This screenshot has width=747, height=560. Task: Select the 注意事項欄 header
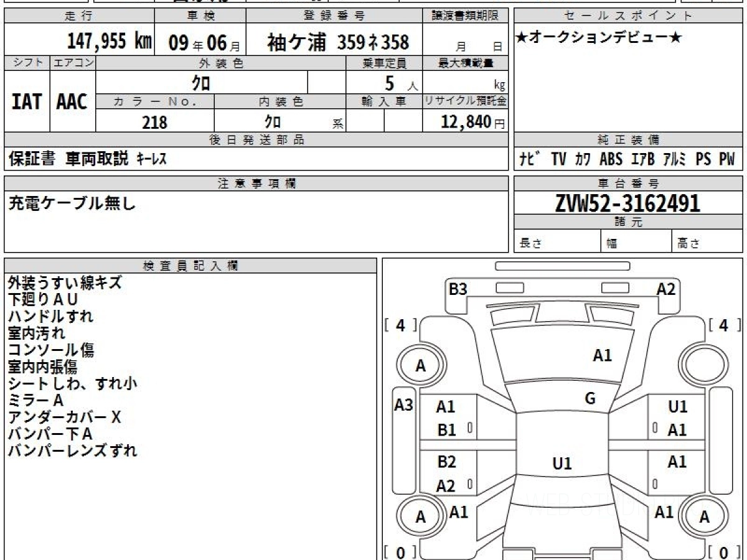pyautogui.click(x=256, y=184)
